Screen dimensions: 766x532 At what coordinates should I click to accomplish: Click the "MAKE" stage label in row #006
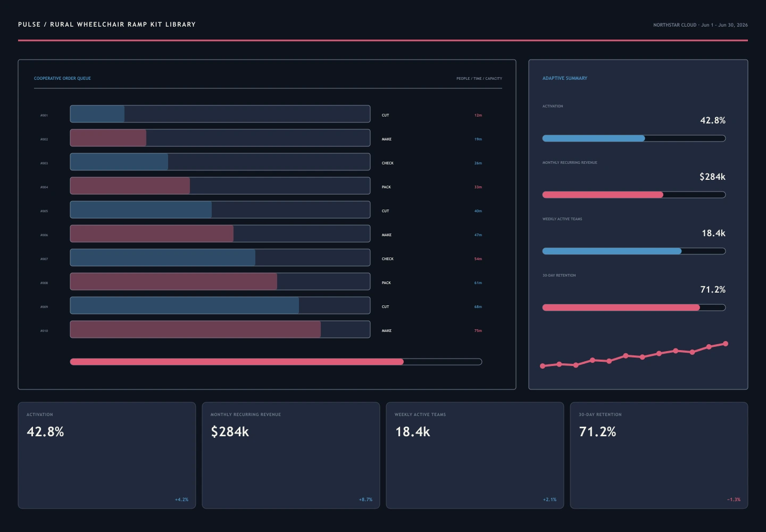[387, 235]
